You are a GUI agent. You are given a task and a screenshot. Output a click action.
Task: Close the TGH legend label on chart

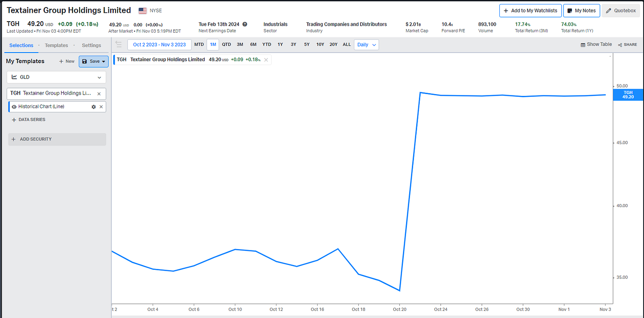[x=266, y=60]
